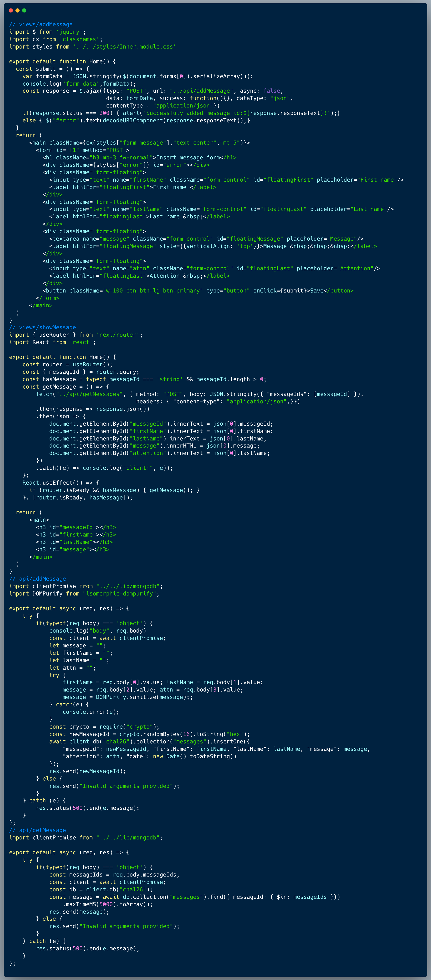The image size is (431, 980).
Task: Select the crypto.randomBytes line
Action: point(148,734)
